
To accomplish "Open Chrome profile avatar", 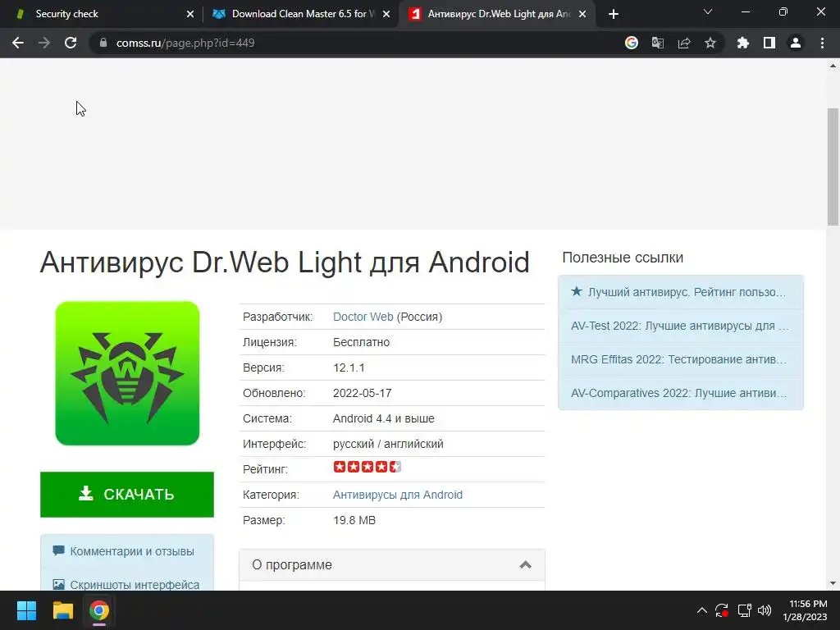I will click(x=796, y=43).
